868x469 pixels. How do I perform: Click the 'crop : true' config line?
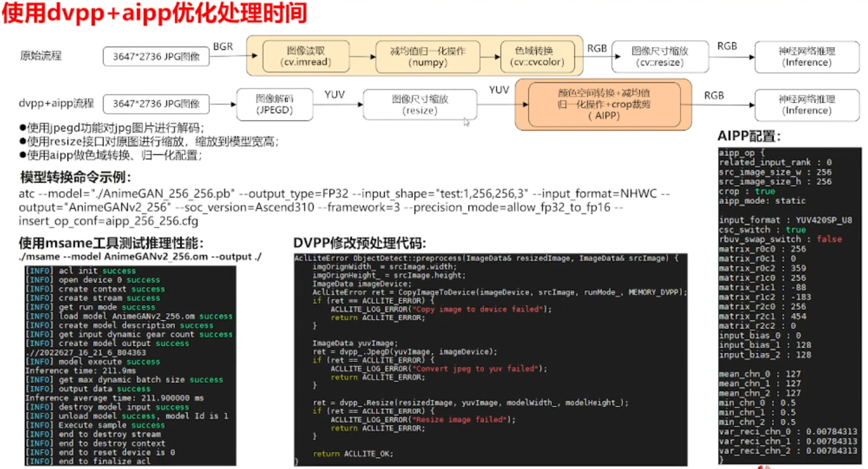(747, 192)
